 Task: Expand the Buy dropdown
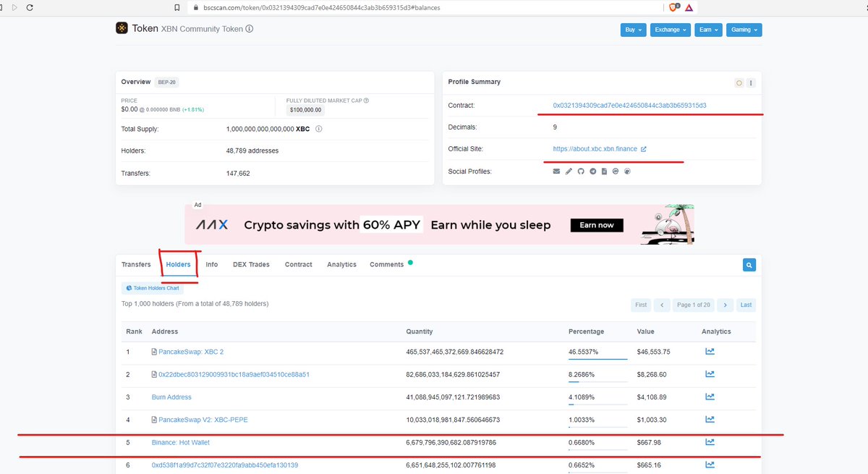tap(634, 30)
